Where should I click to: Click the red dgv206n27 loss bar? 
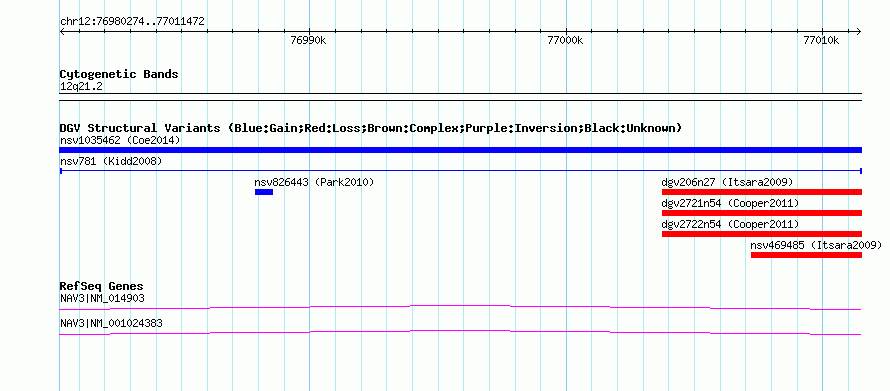click(x=762, y=192)
